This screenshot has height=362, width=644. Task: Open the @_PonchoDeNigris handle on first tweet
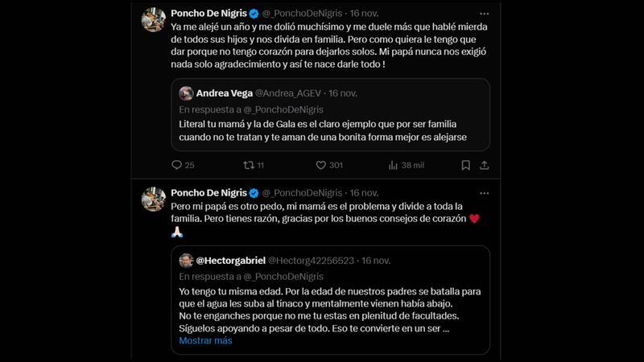[303, 14]
